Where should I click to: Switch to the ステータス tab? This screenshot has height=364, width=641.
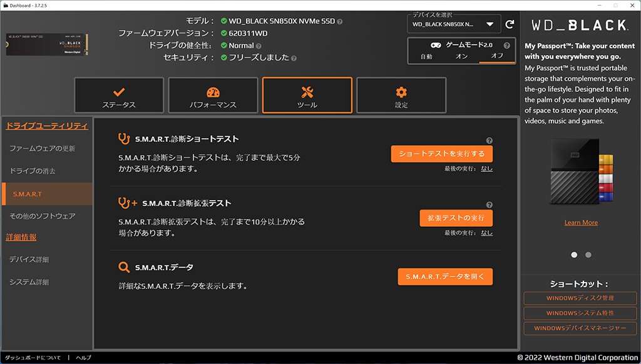119,96
